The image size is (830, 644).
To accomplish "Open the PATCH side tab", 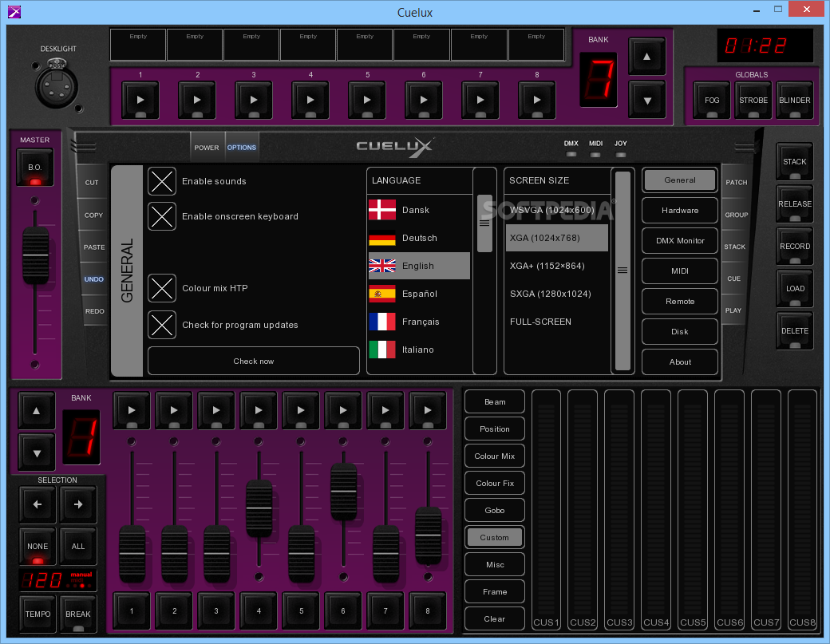I will click(x=737, y=182).
